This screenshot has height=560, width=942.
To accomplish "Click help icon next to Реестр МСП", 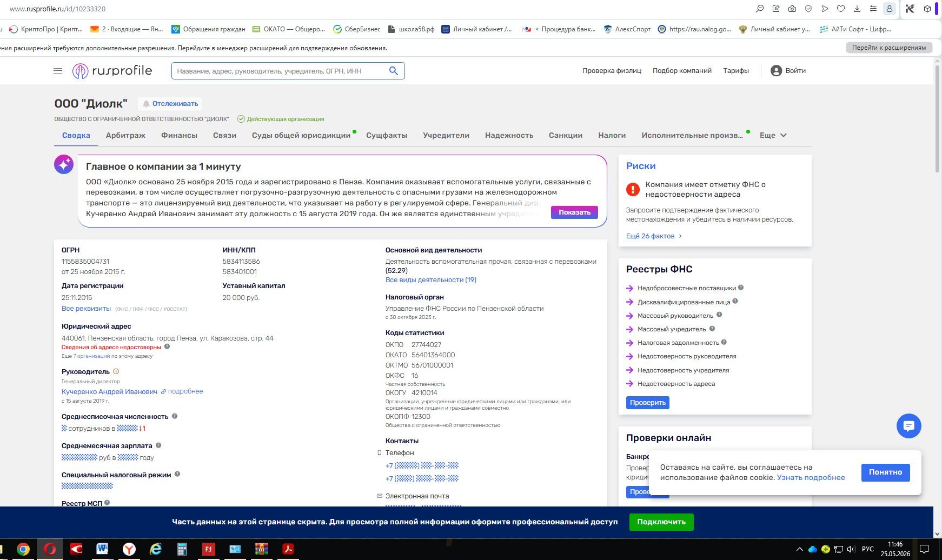I will [x=107, y=503].
